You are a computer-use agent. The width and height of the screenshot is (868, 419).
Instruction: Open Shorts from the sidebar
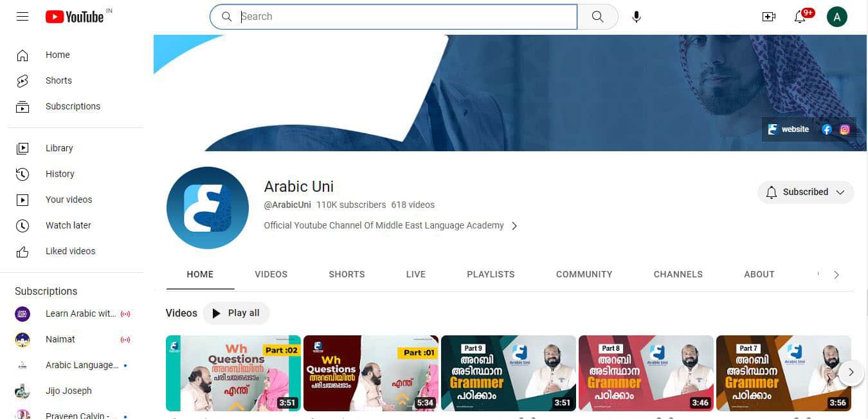[59, 80]
